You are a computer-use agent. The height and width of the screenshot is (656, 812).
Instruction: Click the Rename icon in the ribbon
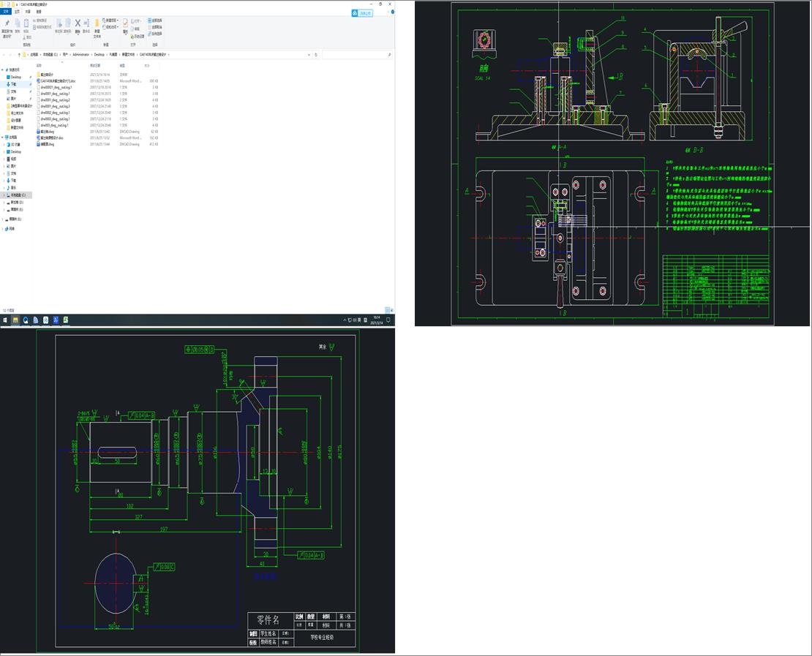pos(86,24)
